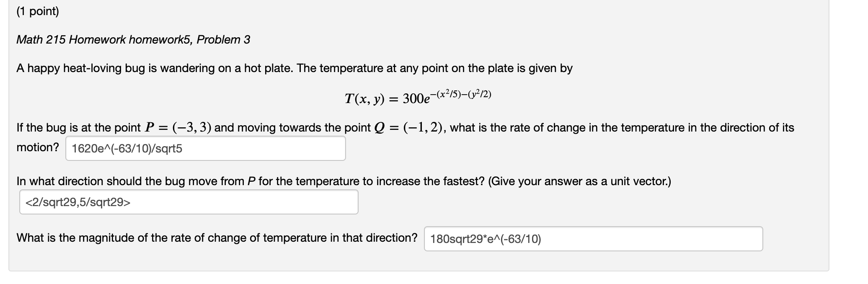Select the answer box containing 1620e^(-63/10)/sqrt5
The width and height of the screenshot is (868, 284).
click(205, 147)
